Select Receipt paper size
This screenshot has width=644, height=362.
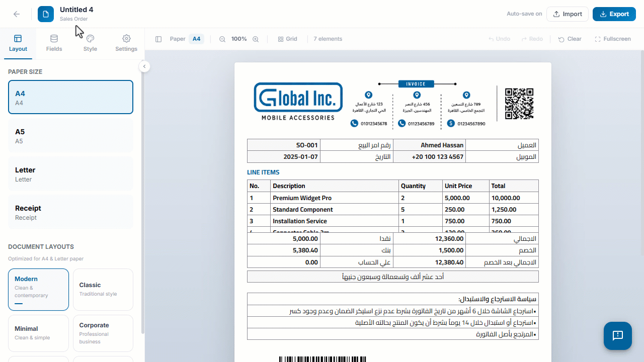click(71, 212)
